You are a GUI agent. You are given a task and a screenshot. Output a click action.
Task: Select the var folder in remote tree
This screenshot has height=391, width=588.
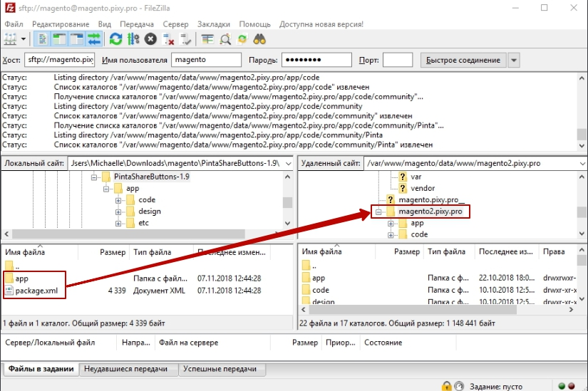click(416, 177)
